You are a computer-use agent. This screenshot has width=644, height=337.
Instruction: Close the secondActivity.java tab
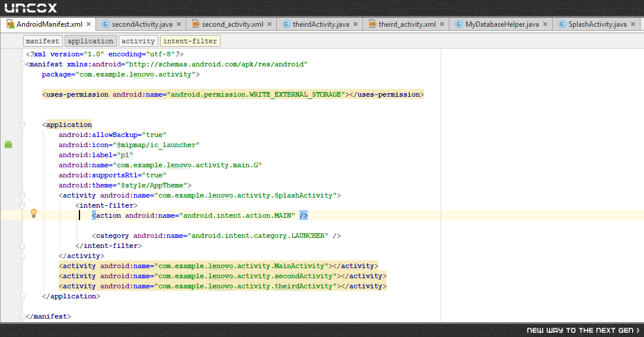point(178,24)
